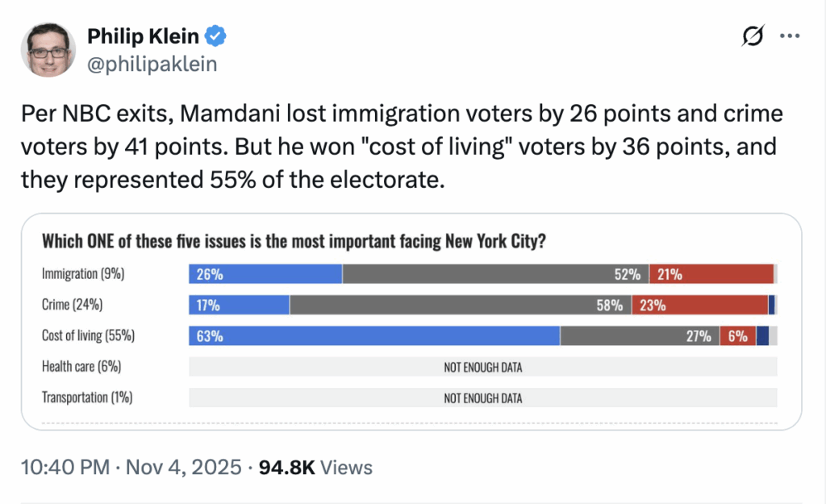Select the blue 63% Cost of living segment
The width and height of the screenshot is (826, 504).
(373, 336)
